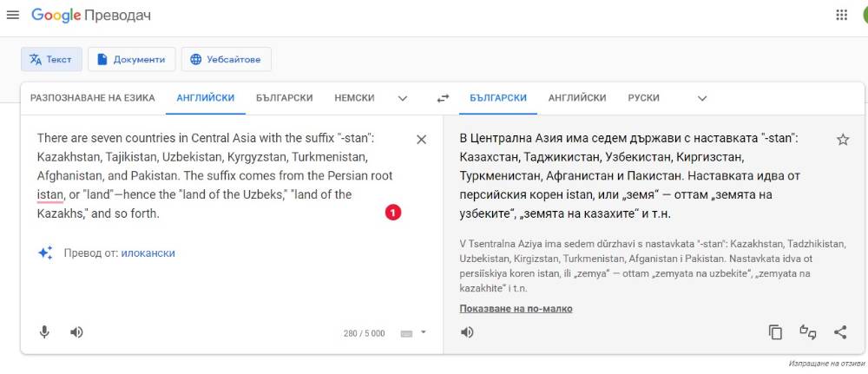Share the translation

[840, 332]
